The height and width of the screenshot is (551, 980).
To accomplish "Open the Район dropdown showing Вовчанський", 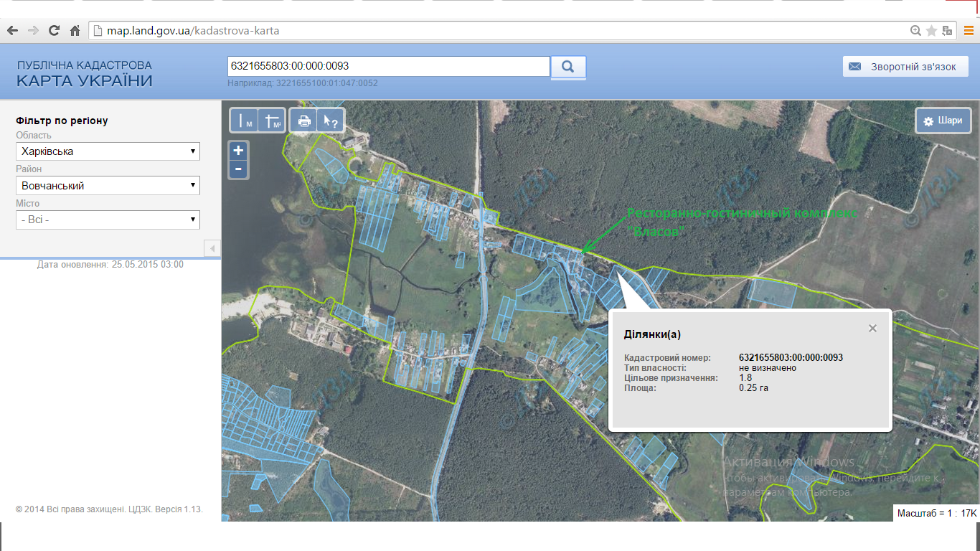I will pos(108,186).
